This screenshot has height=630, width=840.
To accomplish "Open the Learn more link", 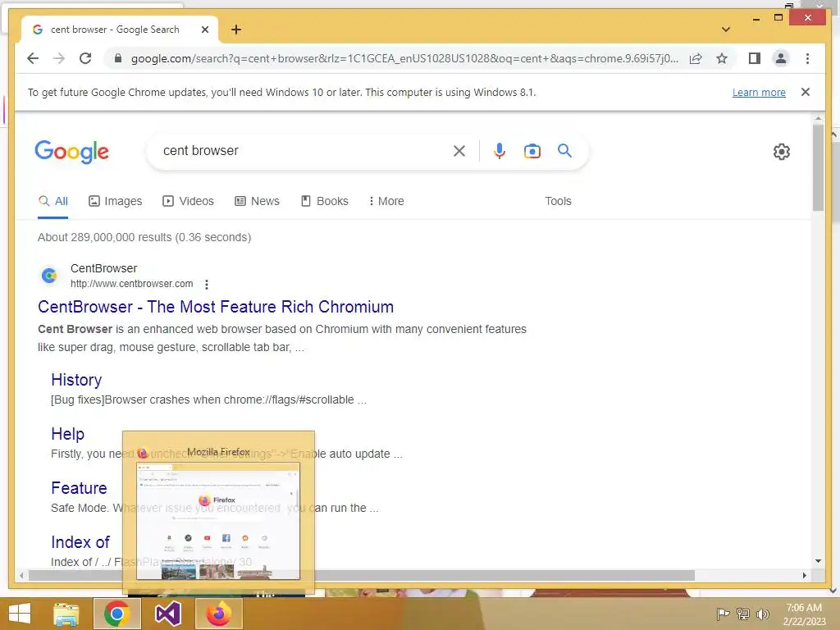I will point(759,92).
